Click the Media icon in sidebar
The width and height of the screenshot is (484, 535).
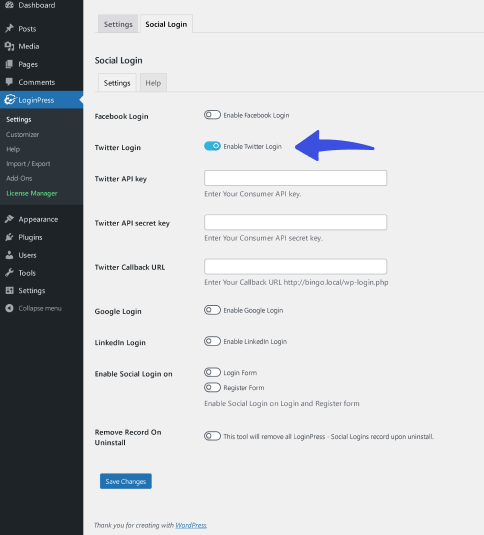tap(9, 46)
